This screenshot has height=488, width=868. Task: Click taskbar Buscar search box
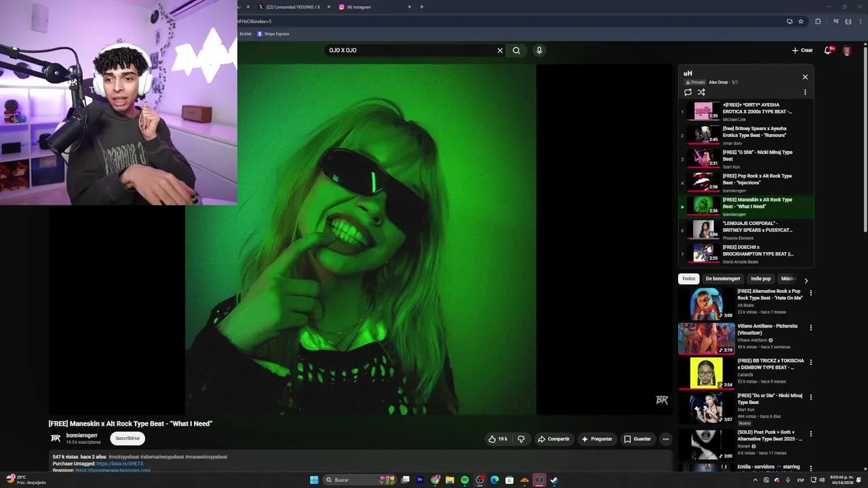[361, 480]
